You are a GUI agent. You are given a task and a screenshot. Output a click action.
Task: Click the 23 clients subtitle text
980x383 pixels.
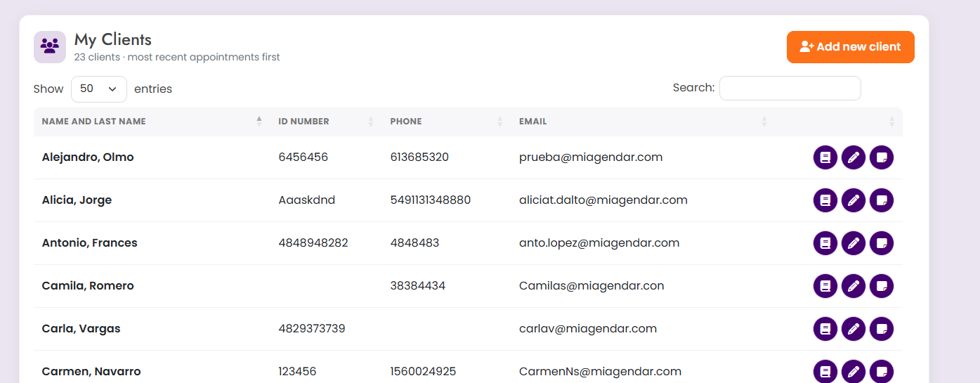coord(177,58)
